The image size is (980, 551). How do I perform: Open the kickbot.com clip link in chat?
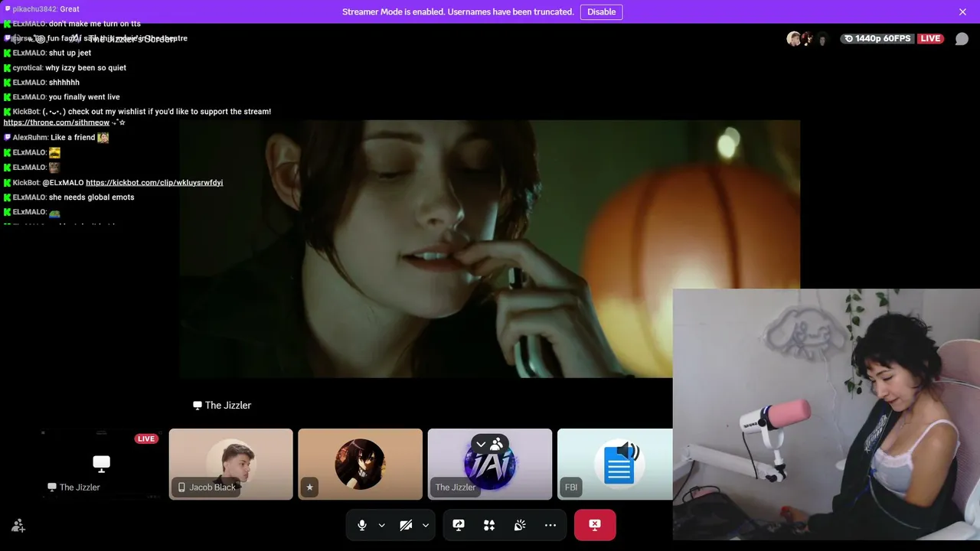tap(154, 183)
